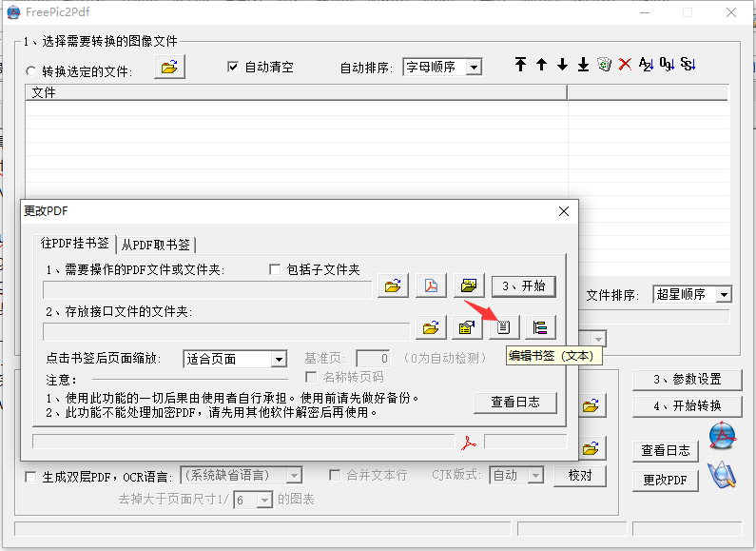756x551 pixels.
Task: Click the 更改PDF button in main window
Action: [666, 480]
